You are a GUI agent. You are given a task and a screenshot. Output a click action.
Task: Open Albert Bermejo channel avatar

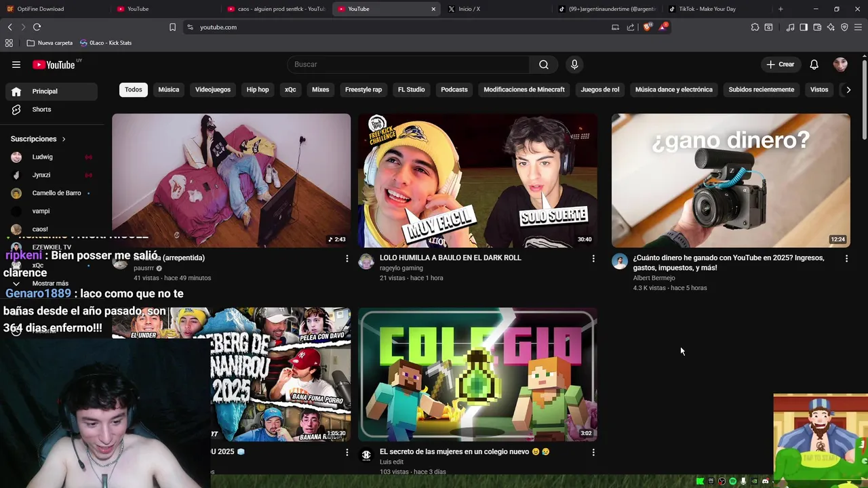point(620,262)
